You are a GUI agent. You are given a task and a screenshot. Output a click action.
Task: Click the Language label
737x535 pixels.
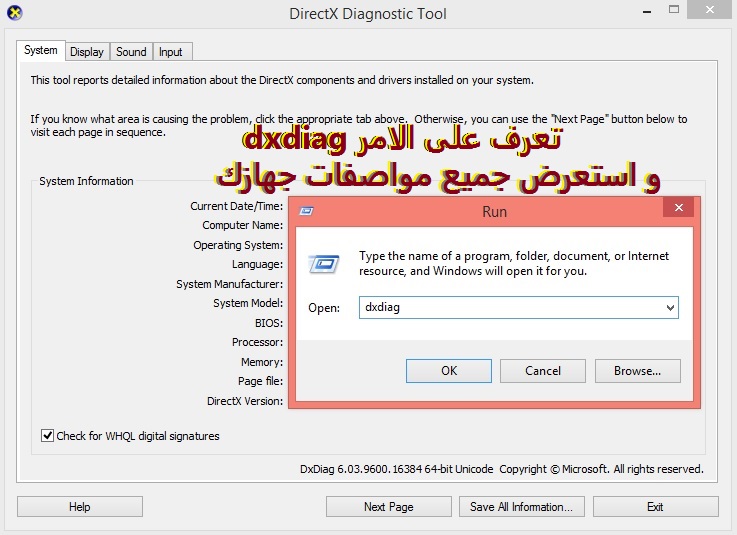coord(257,264)
